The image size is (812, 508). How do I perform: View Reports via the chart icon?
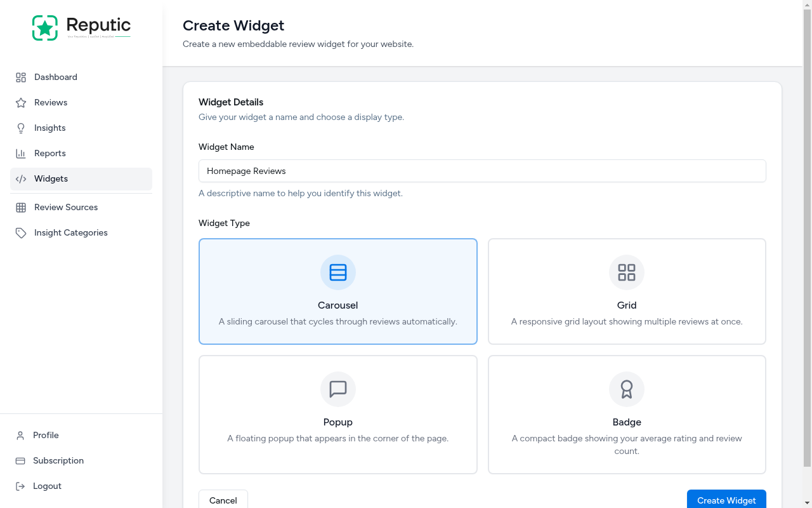pos(21,153)
